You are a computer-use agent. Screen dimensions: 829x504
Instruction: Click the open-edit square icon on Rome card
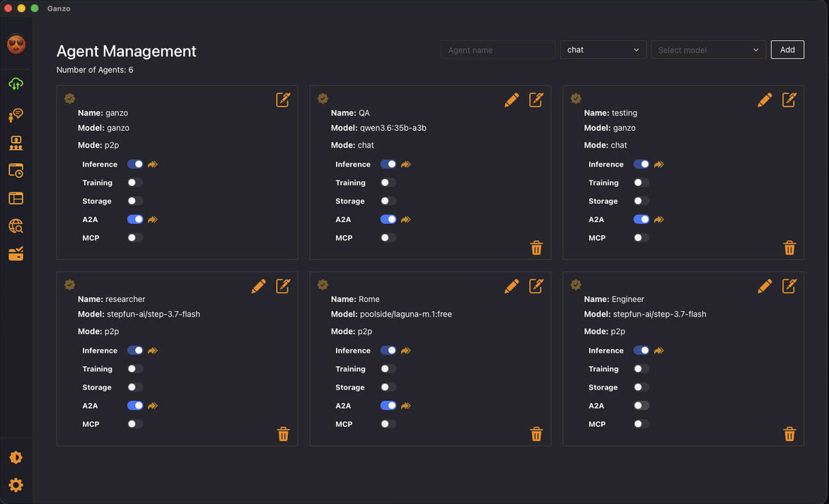(x=536, y=286)
